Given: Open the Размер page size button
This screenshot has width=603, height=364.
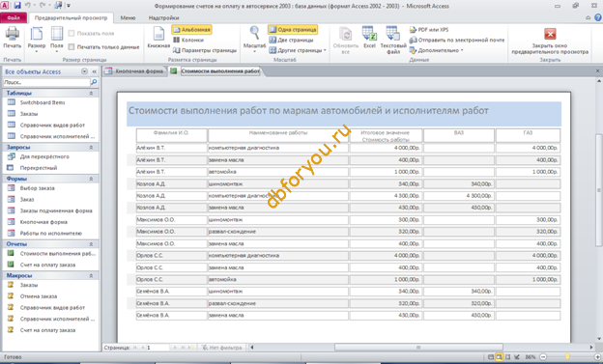Looking at the screenshot, I should (x=37, y=40).
